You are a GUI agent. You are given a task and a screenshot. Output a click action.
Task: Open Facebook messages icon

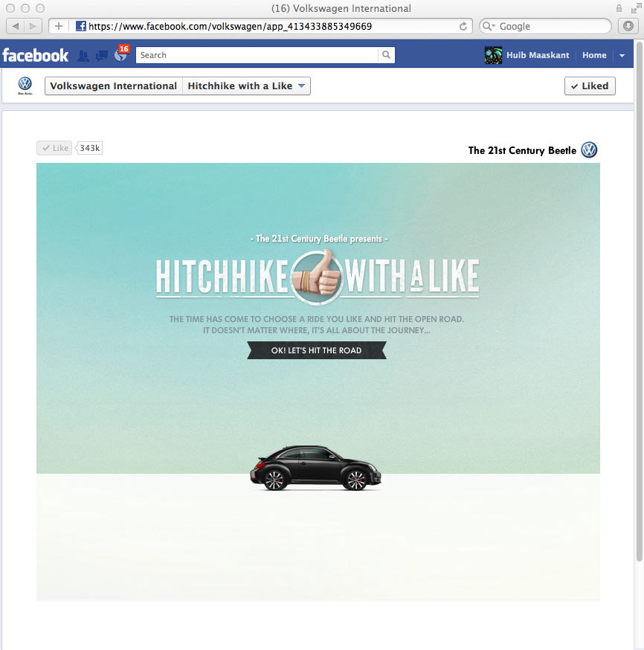tap(102, 56)
